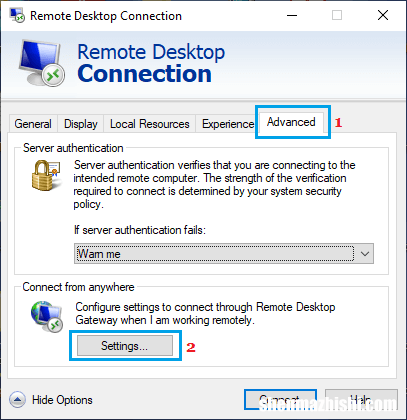Click the disabled maximize window button
Viewport: 407px width, 420px height.
[337, 15]
